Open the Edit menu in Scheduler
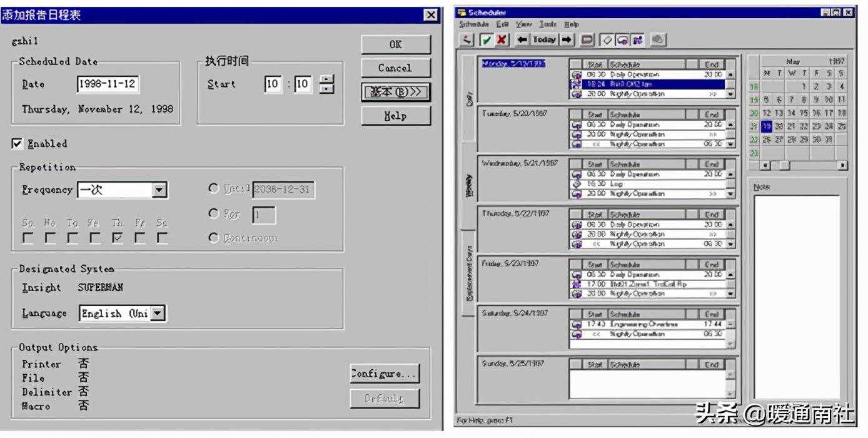 [502, 24]
